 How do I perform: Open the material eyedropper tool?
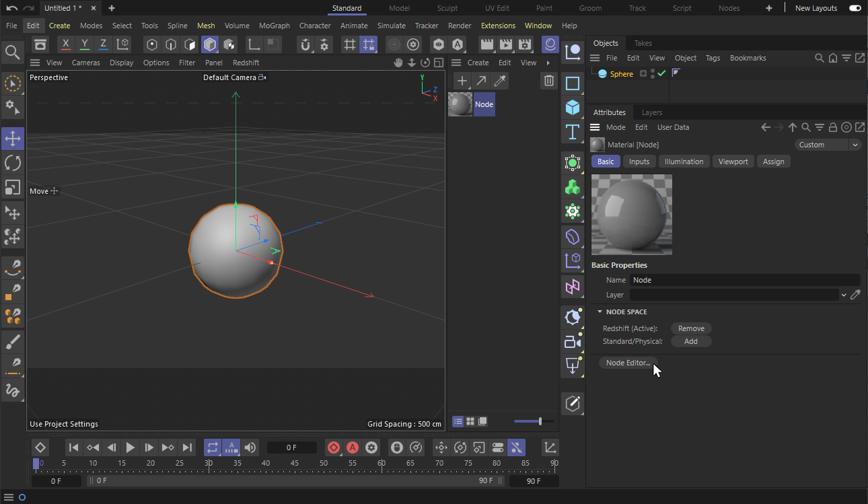[x=500, y=81]
